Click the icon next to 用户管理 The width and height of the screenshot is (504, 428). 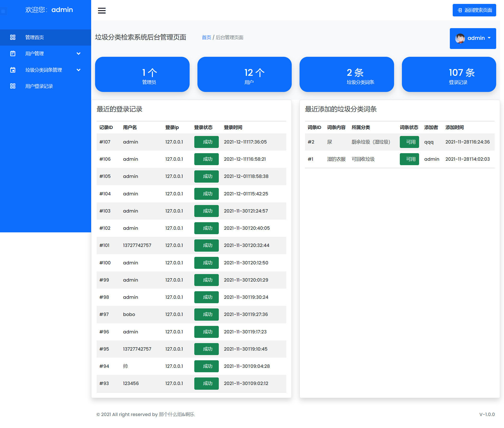pyautogui.click(x=13, y=54)
